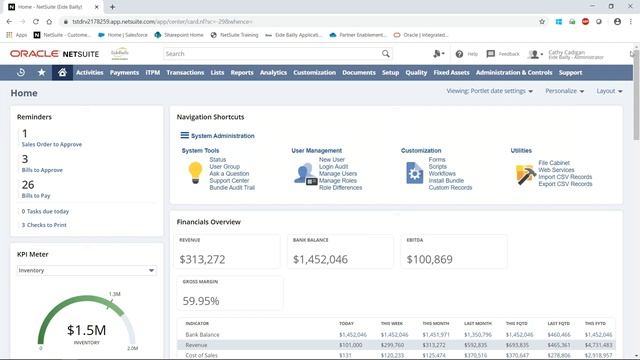Open the Shortcuts star menu
The width and height of the screenshot is (640, 360).
tap(42, 72)
